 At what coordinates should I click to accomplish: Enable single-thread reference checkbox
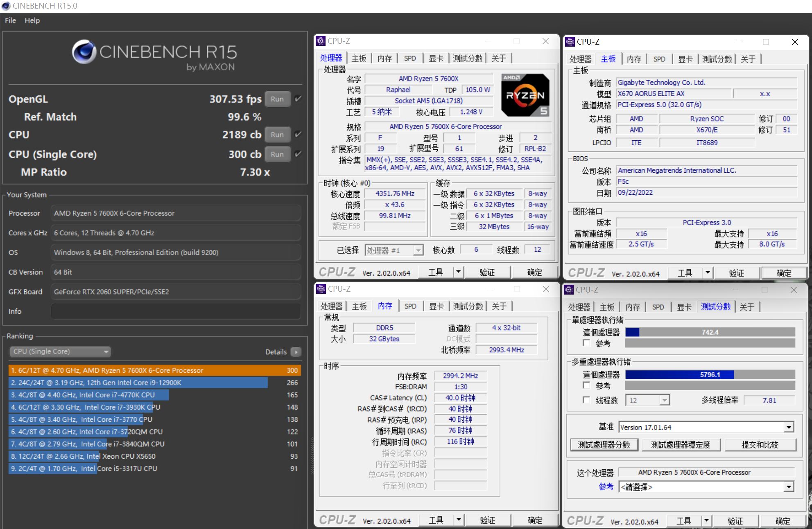tap(587, 343)
